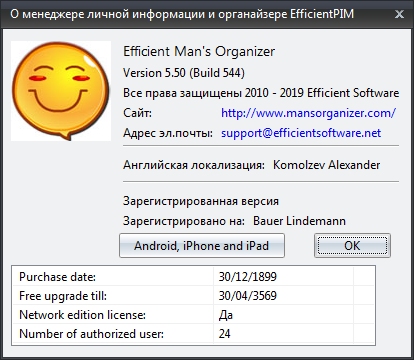
Task: Select the Network edition license label
Action: tap(82, 315)
